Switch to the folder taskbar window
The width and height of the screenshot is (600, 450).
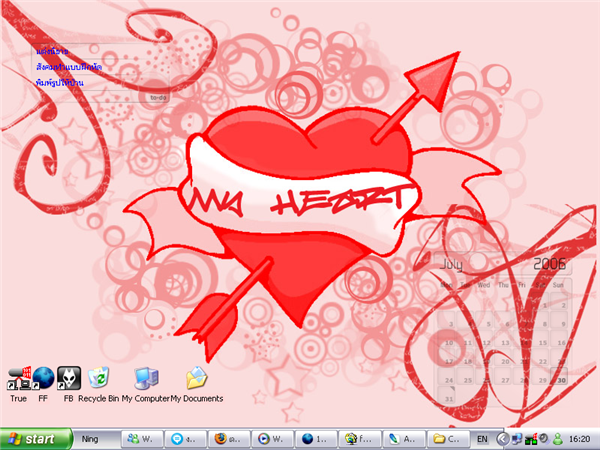pos(447,439)
